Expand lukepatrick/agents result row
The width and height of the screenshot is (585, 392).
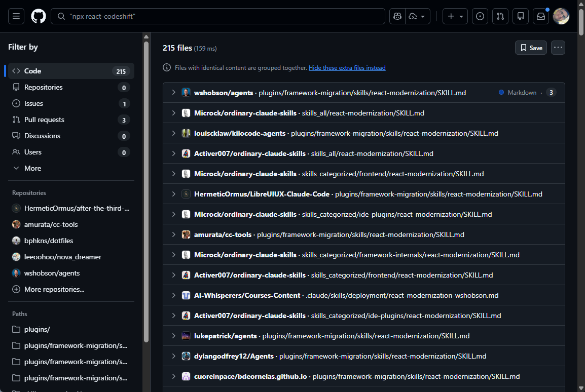tap(173, 336)
